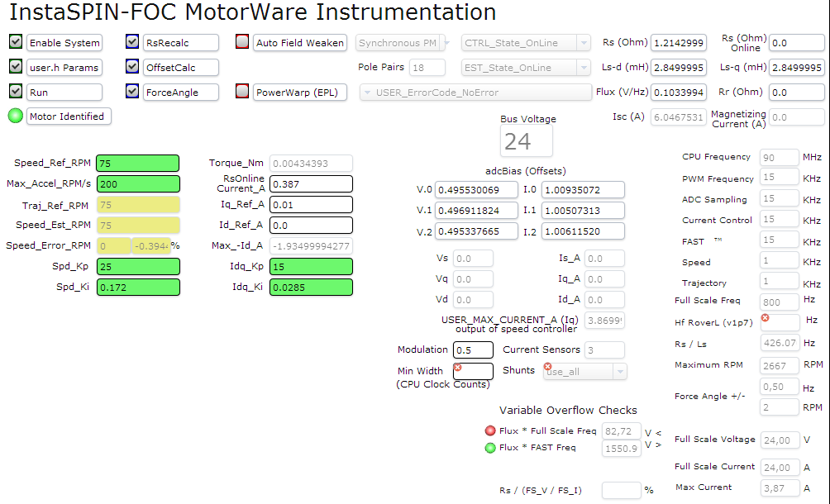
Task: Uncheck the Run checkbox
Action: pyautogui.click(x=16, y=91)
